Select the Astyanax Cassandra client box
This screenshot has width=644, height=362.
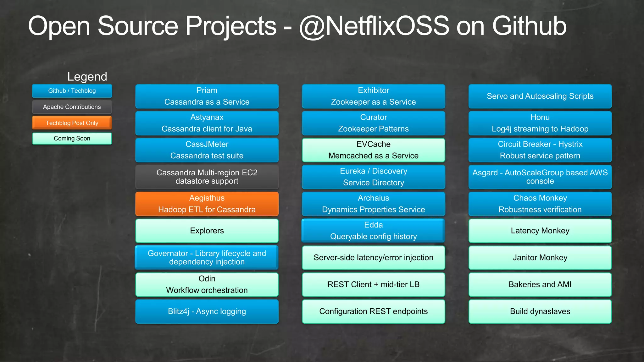click(207, 123)
